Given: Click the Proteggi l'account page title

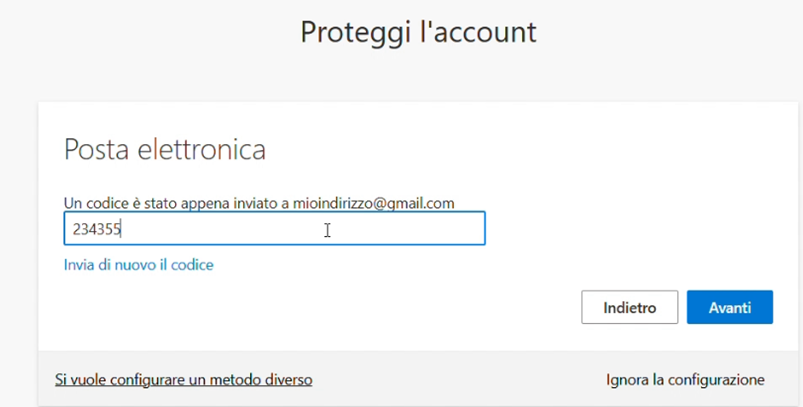Looking at the screenshot, I should click(x=418, y=32).
